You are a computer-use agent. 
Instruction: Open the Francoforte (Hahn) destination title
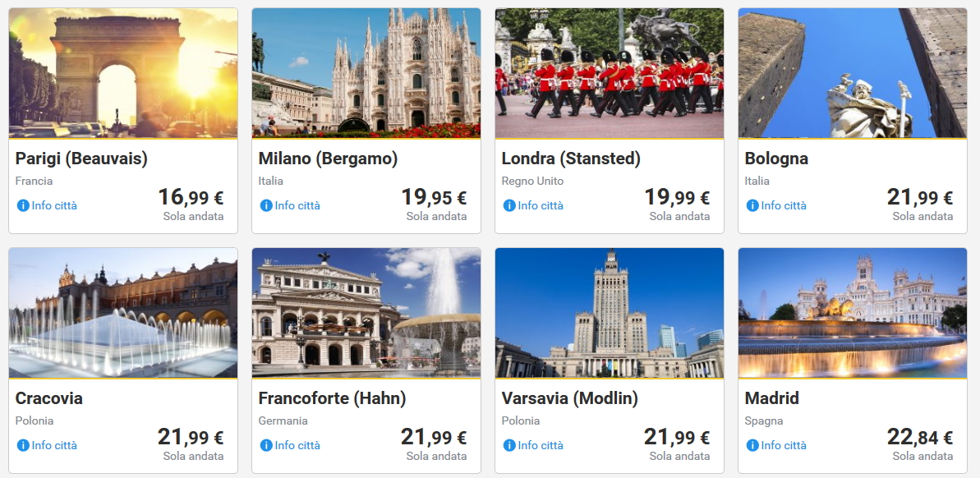(x=332, y=398)
